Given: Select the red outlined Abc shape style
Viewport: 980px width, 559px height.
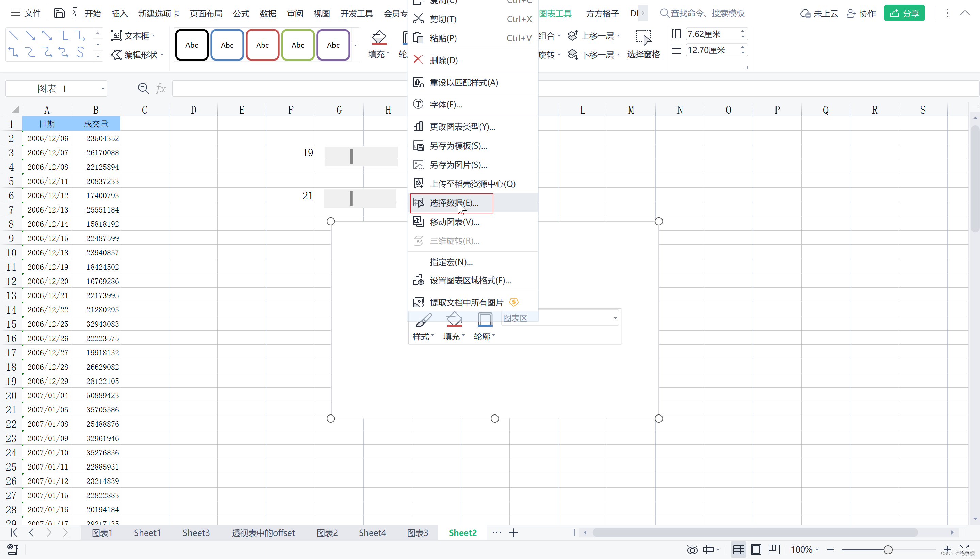Looking at the screenshot, I should coord(262,45).
